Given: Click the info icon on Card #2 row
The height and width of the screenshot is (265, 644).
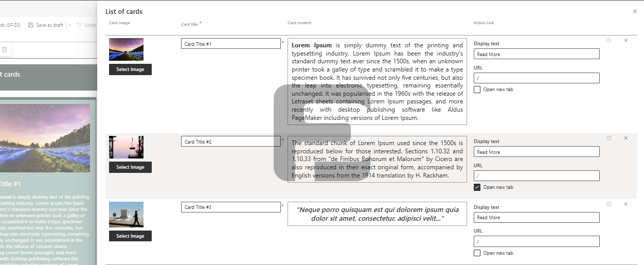Looking at the screenshot, I should (609, 138).
